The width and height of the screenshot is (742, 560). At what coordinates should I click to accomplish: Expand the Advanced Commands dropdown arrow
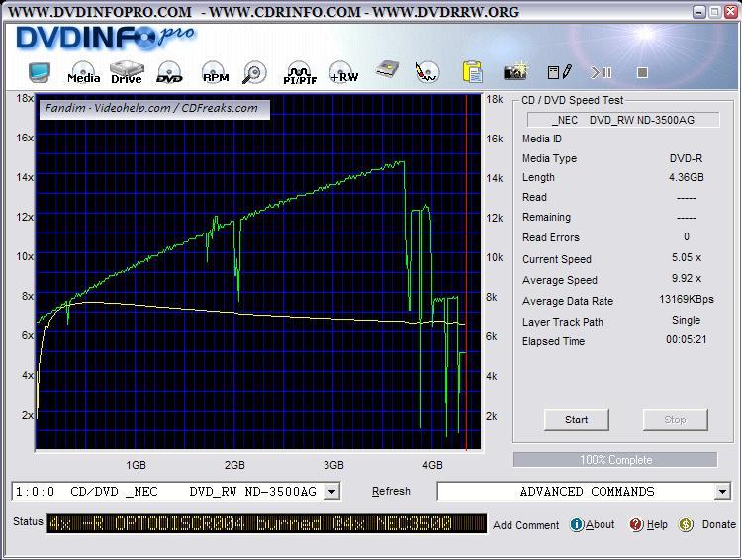click(722, 492)
